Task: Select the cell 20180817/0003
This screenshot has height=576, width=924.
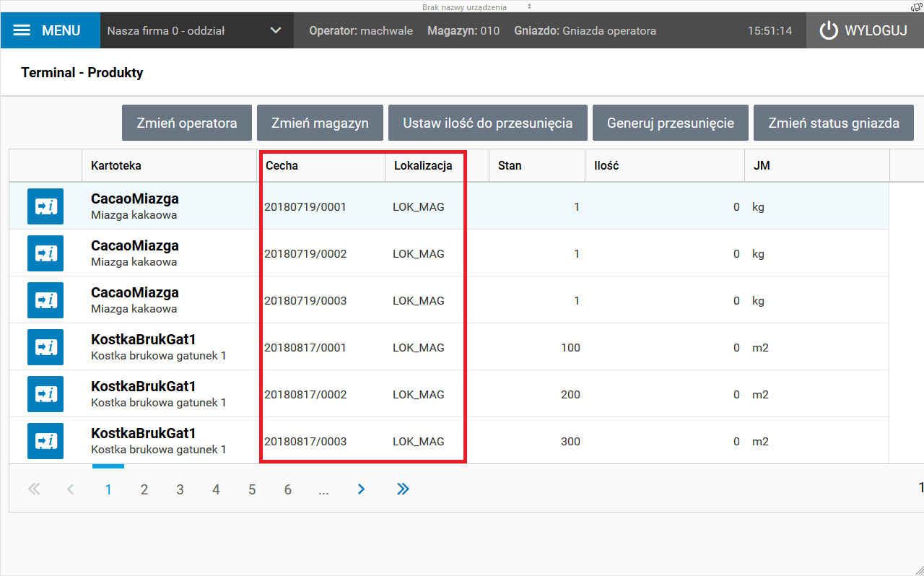Action: click(x=305, y=441)
